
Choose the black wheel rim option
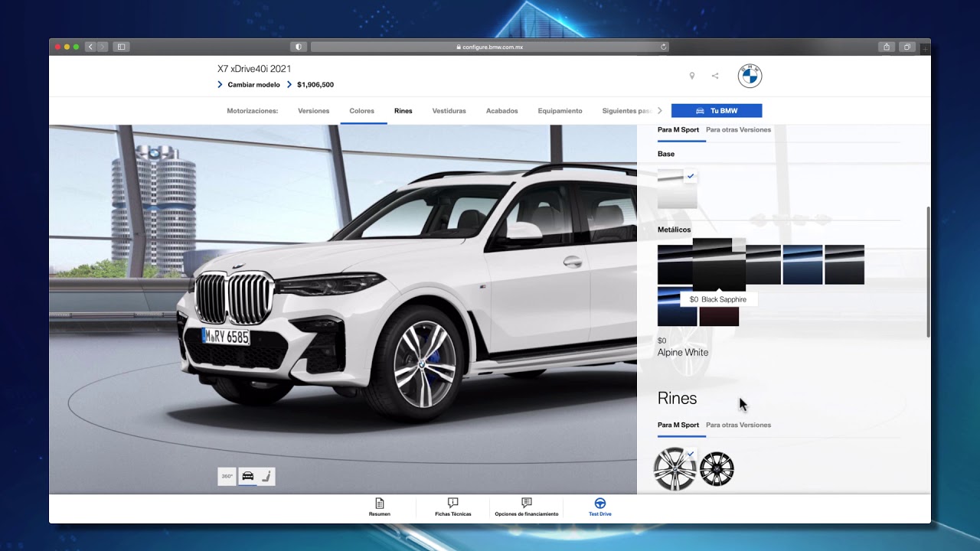tap(717, 468)
